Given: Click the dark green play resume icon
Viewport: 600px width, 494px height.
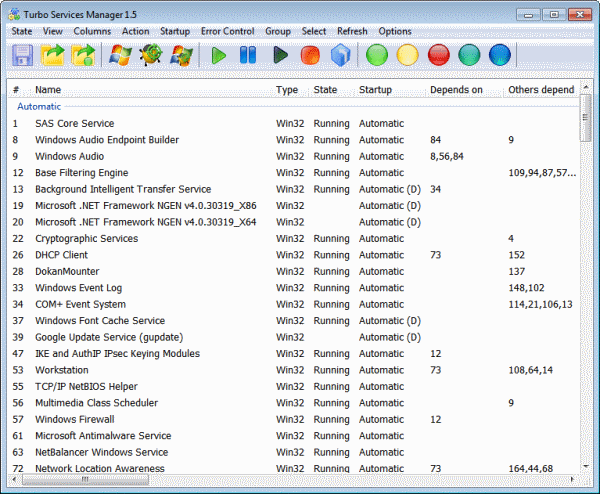Looking at the screenshot, I should (x=280, y=55).
